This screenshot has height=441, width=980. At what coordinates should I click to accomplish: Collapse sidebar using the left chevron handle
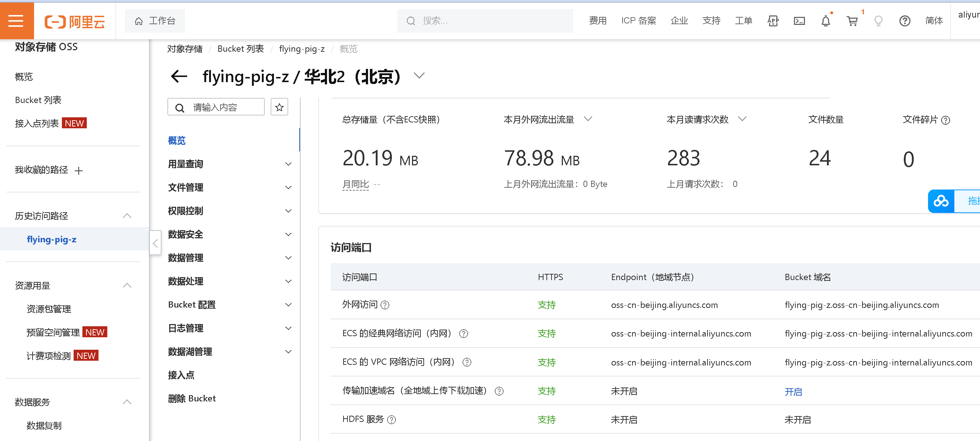click(155, 243)
